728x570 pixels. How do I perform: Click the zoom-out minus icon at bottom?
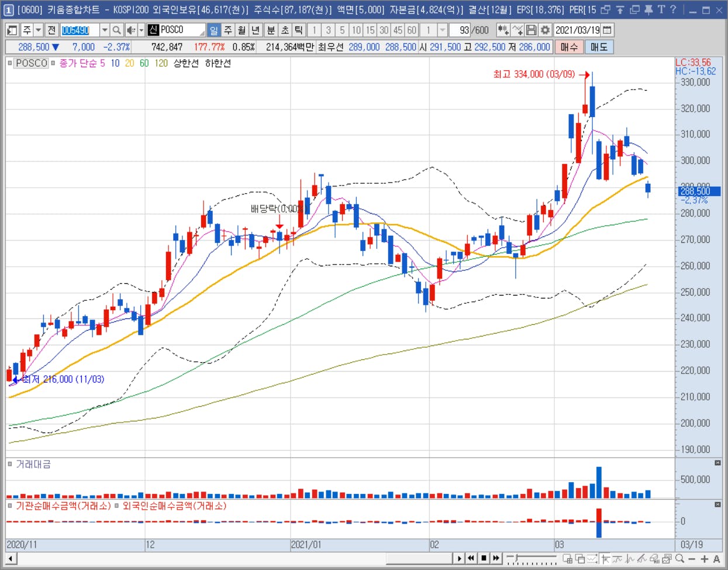pos(692,559)
